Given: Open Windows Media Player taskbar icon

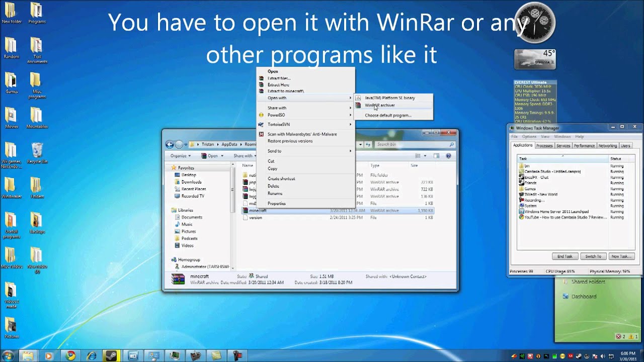Looking at the screenshot, I should pos(48,355).
